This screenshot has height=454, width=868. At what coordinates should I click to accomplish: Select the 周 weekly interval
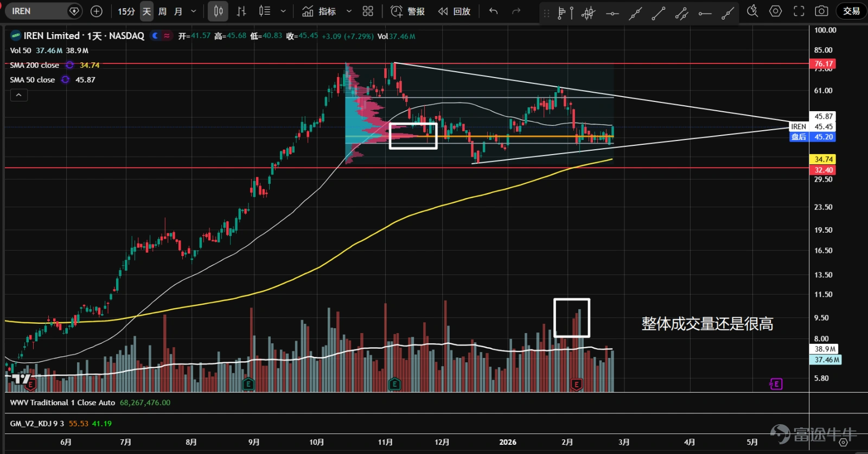point(162,11)
